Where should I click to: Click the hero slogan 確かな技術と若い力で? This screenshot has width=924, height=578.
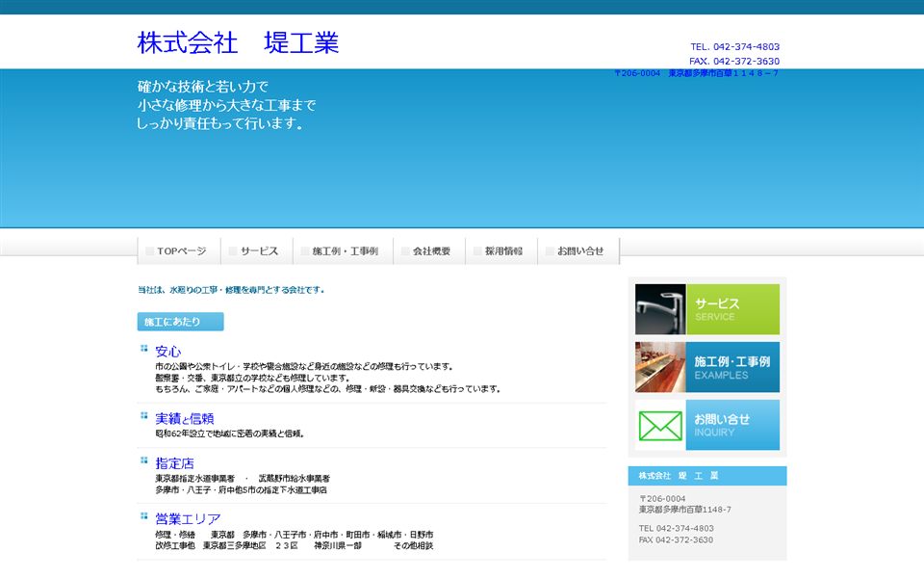[203, 87]
